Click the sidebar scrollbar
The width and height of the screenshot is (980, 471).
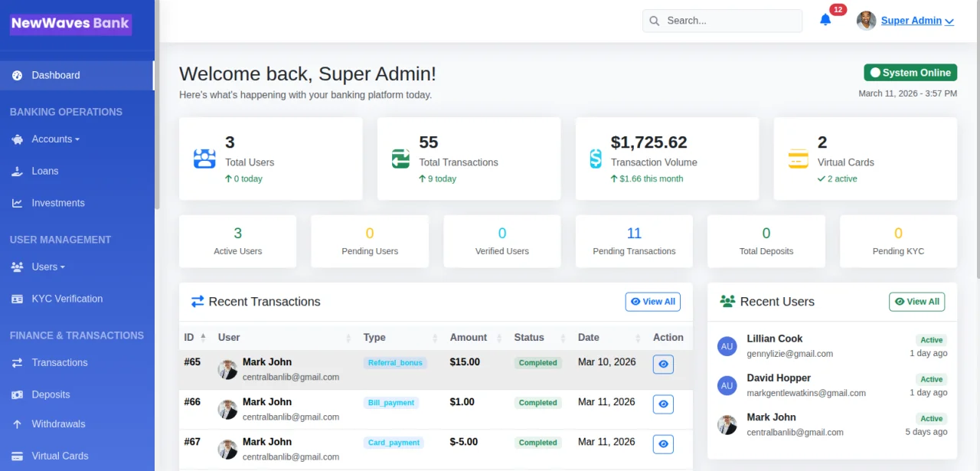(158, 103)
